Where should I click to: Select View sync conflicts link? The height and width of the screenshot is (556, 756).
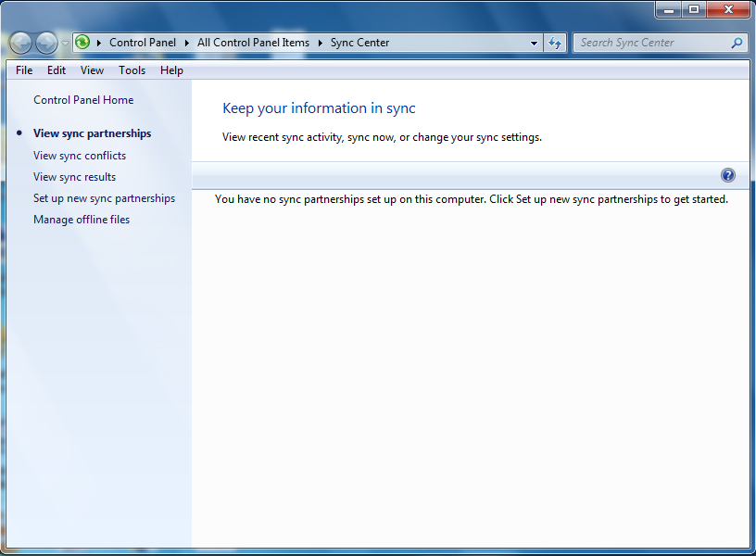click(80, 156)
